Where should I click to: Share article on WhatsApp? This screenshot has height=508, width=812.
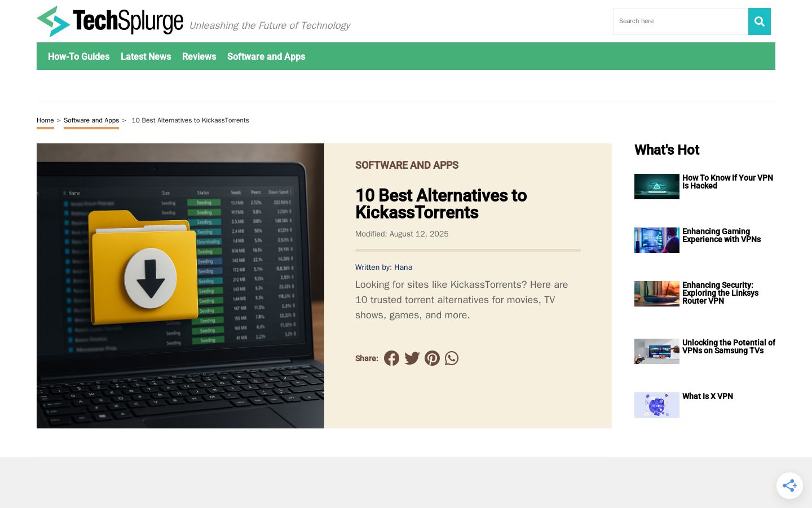pyautogui.click(x=452, y=358)
